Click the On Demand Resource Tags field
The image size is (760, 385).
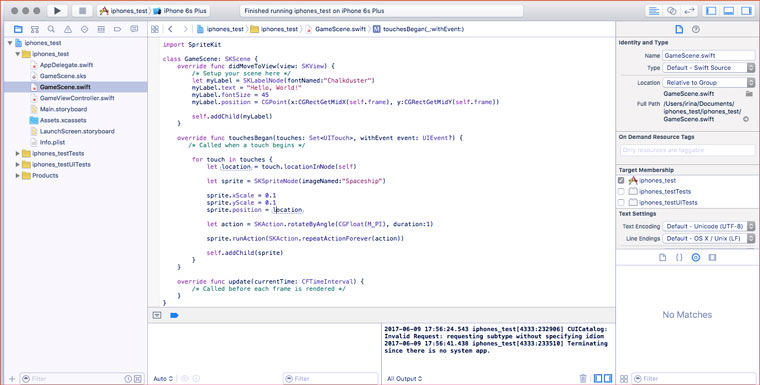687,150
